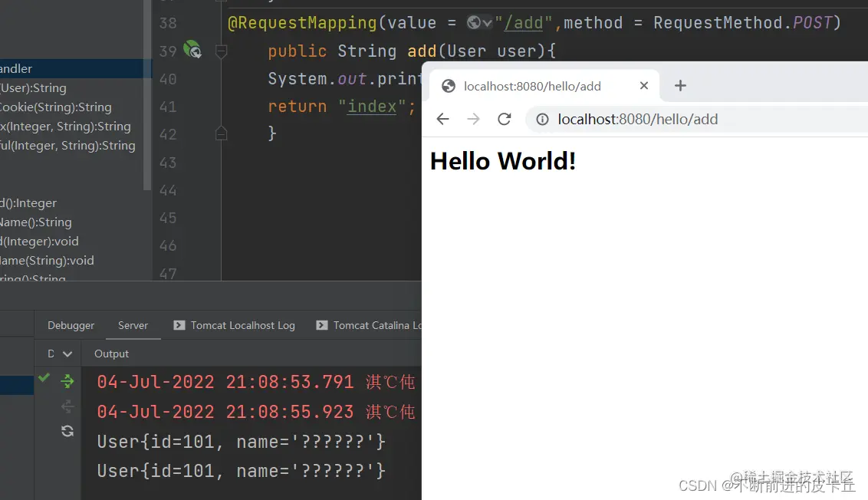Click the structure panel vertical scrollbar

click(147, 95)
